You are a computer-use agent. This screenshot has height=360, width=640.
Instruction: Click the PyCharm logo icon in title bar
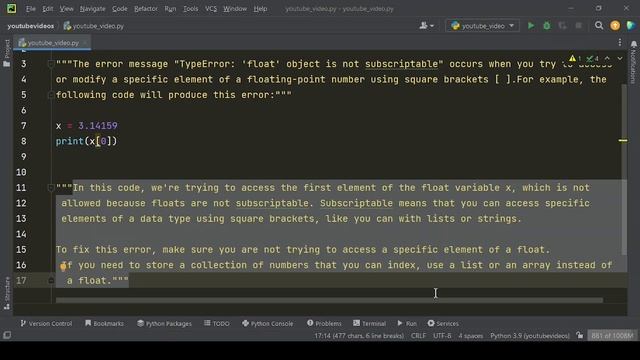(11, 8)
